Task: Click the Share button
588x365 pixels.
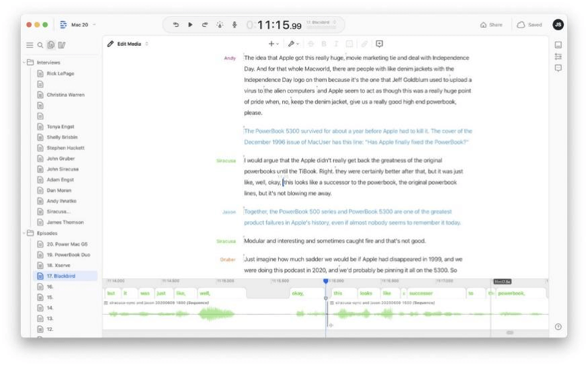Action: (x=491, y=25)
